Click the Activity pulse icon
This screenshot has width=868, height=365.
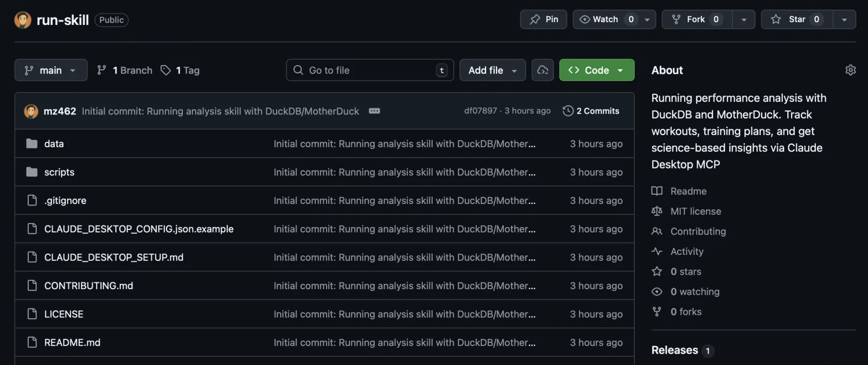(657, 251)
